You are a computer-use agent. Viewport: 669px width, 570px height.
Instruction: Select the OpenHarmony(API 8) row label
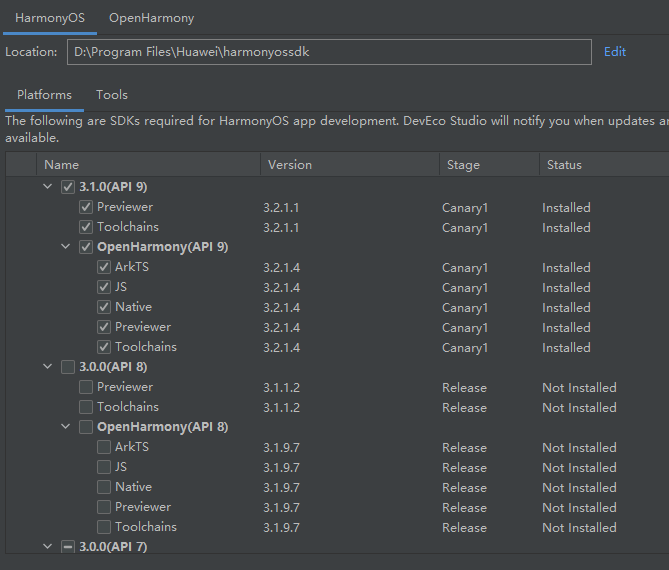click(163, 427)
